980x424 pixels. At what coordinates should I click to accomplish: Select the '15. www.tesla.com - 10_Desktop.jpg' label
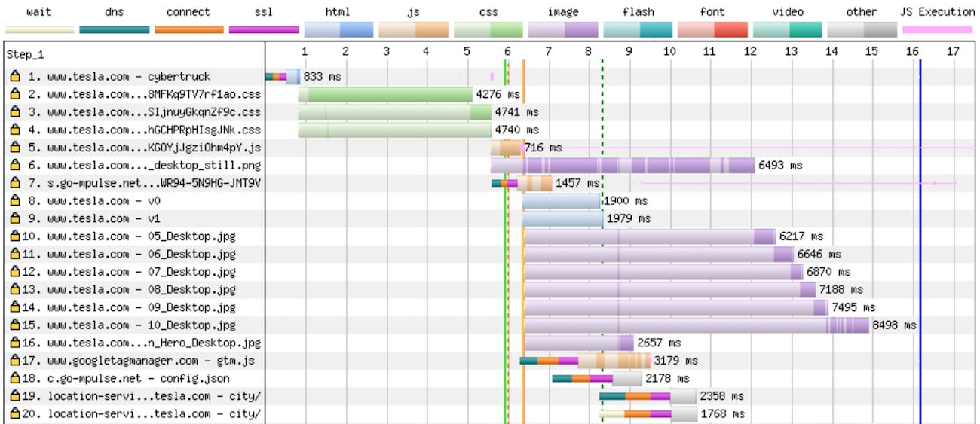tap(130, 325)
